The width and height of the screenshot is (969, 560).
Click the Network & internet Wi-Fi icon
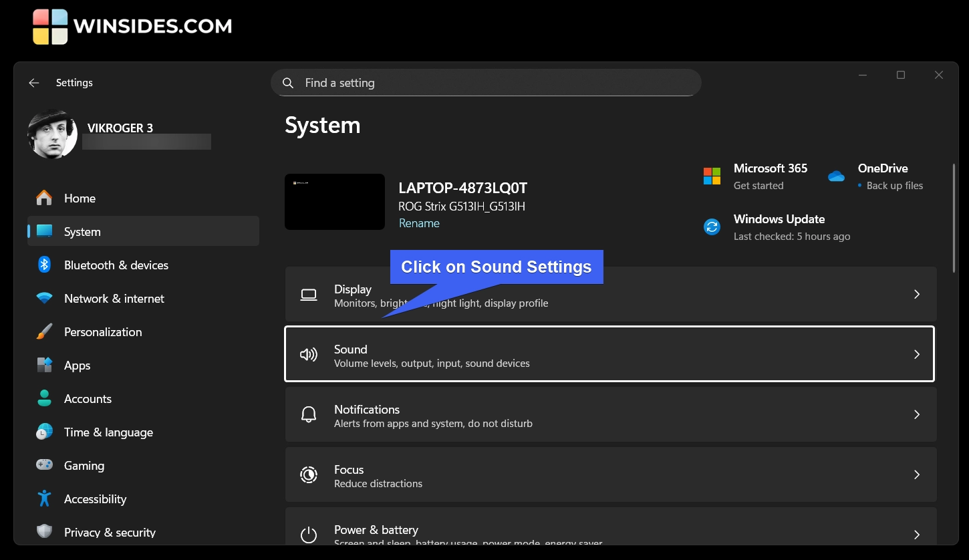(44, 299)
